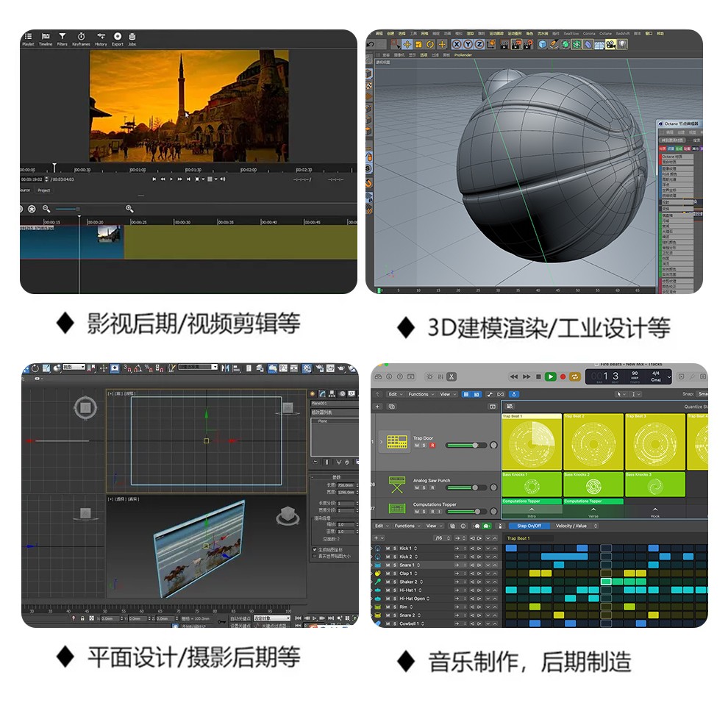The width and height of the screenshot is (728, 722).
Task: Select the clip thumbnail on the video timeline
Action: click(x=109, y=235)
